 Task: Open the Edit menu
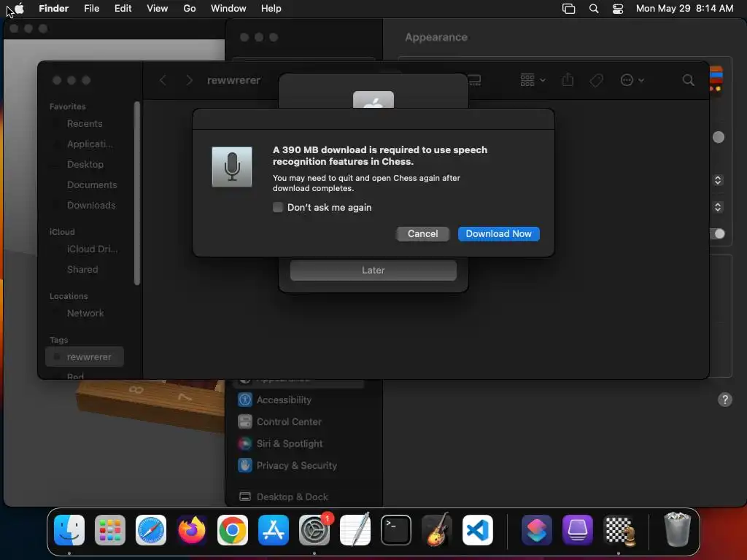[x=123, y=8]
